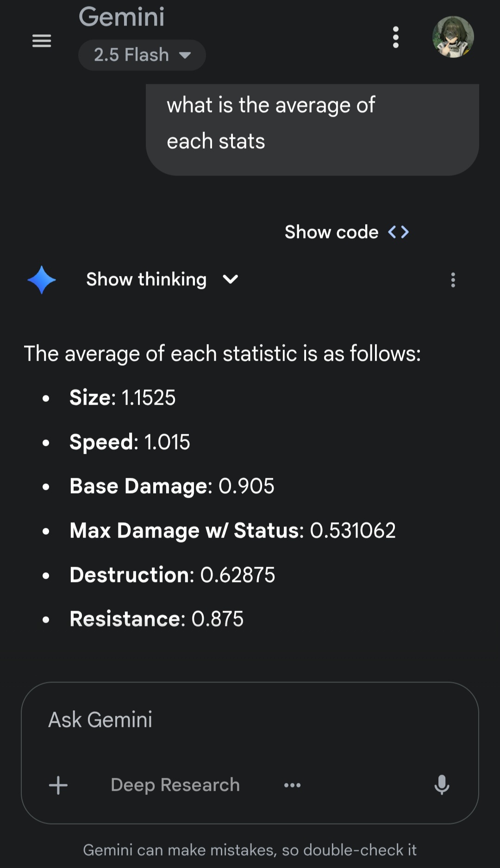Click the chevron next to Show thinking
Screen dimensions: 500x868
coord(230,280)
